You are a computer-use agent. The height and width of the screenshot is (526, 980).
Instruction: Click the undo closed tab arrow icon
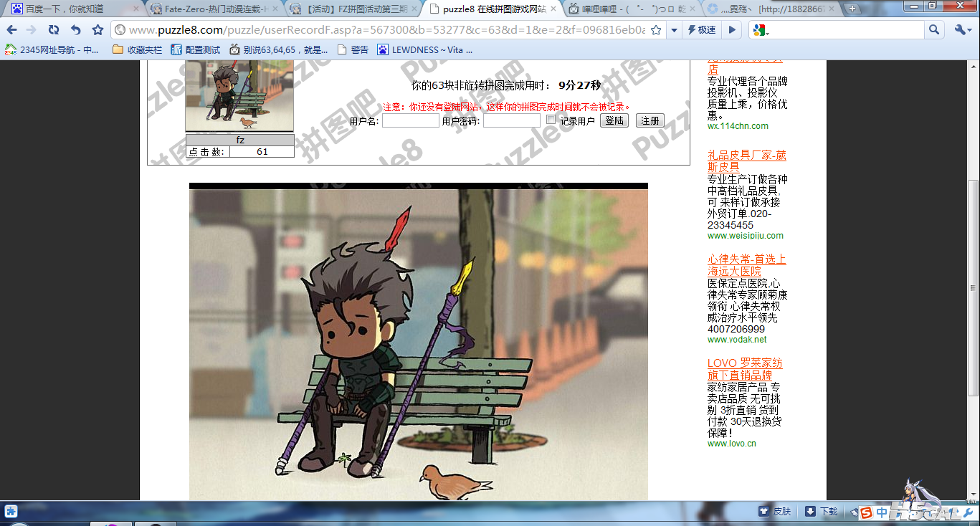76,30
